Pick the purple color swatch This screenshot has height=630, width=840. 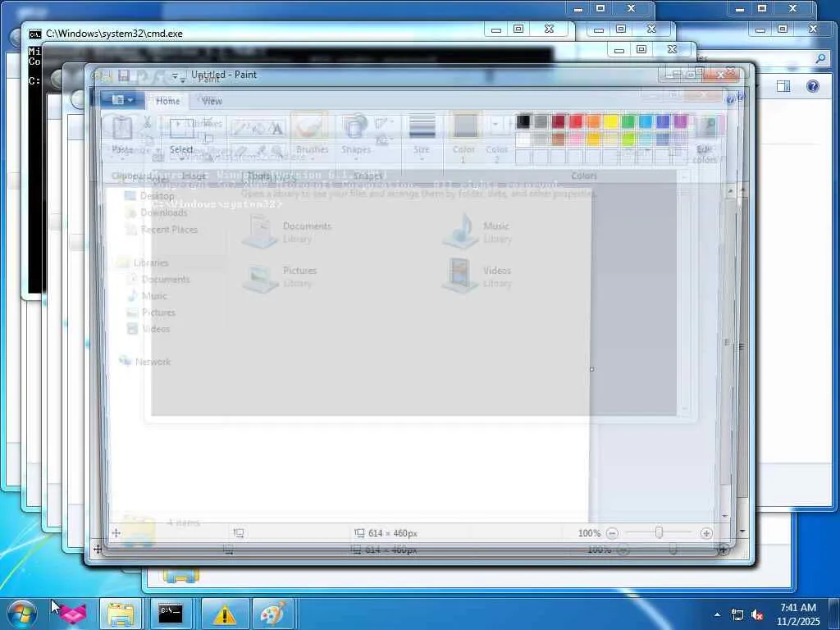click(x=681, y=121)
